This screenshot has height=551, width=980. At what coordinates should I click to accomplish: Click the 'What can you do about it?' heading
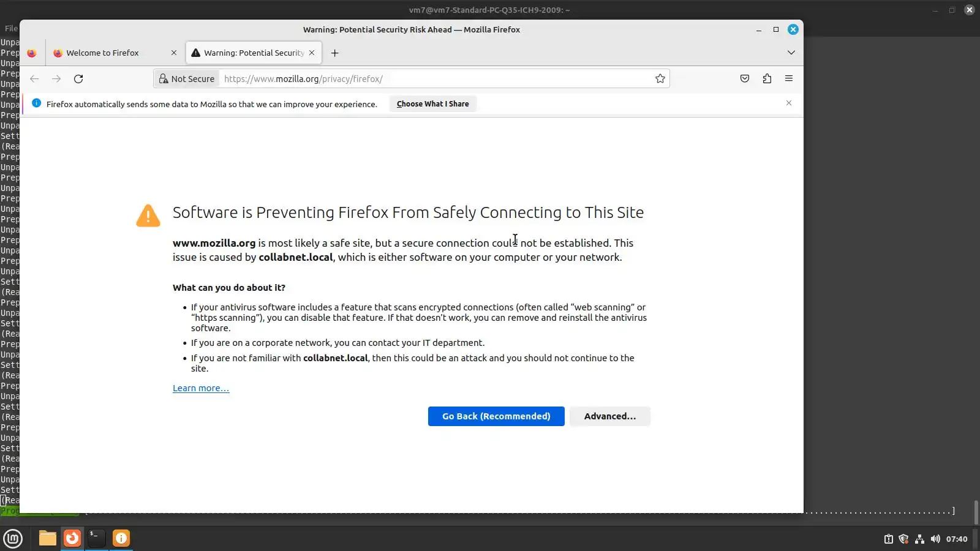coord(229,288)
